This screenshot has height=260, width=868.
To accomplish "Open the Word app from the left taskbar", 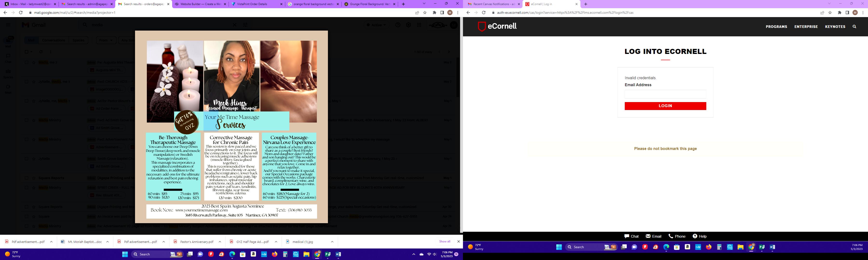I will pos(338,254).
